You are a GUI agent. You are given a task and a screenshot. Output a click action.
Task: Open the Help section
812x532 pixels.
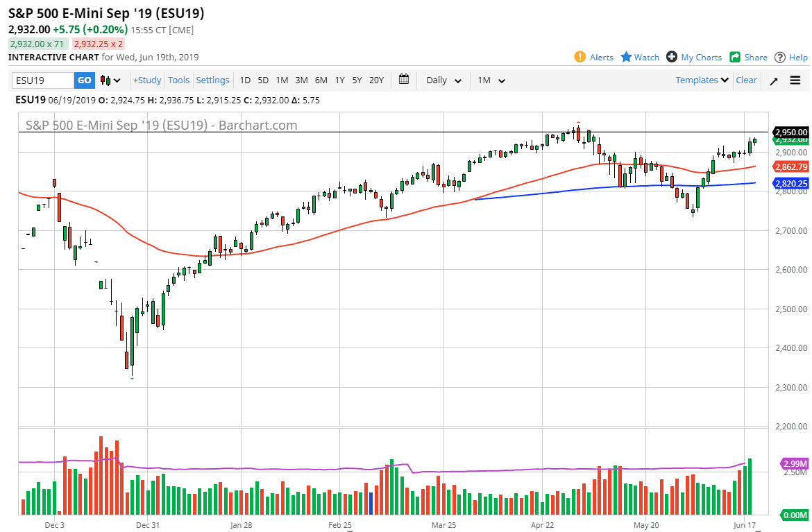coord(795,58)
